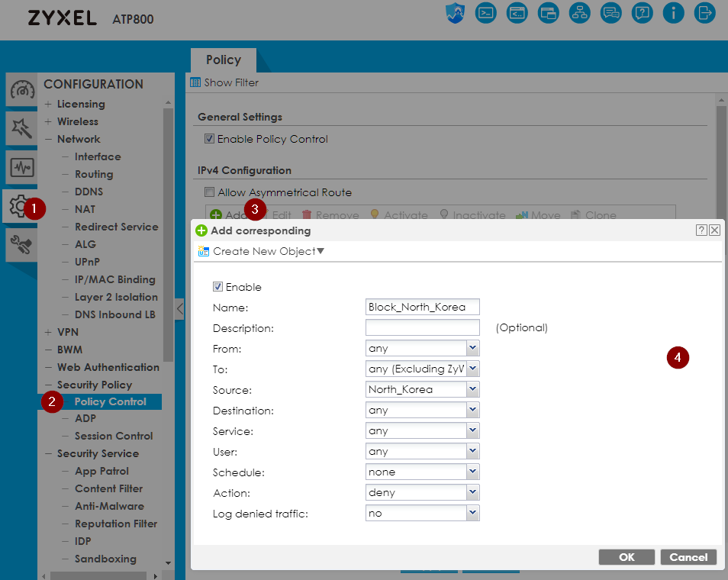
Task: Switch to the Policy tab
Action: [223, 60]
